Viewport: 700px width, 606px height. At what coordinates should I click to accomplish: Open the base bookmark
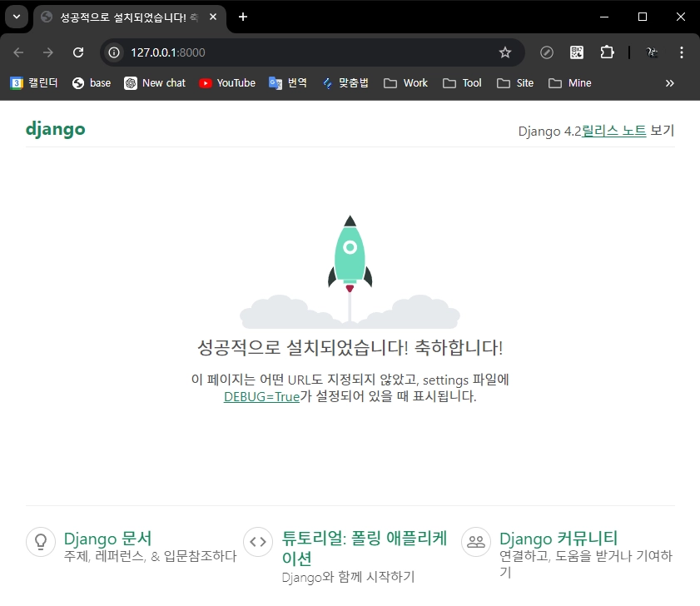click(92, 83)
